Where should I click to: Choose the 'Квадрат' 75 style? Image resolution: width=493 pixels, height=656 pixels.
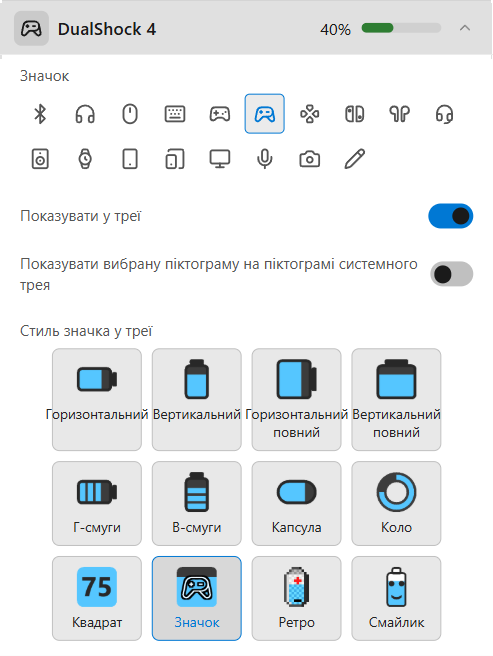[97, 598]
